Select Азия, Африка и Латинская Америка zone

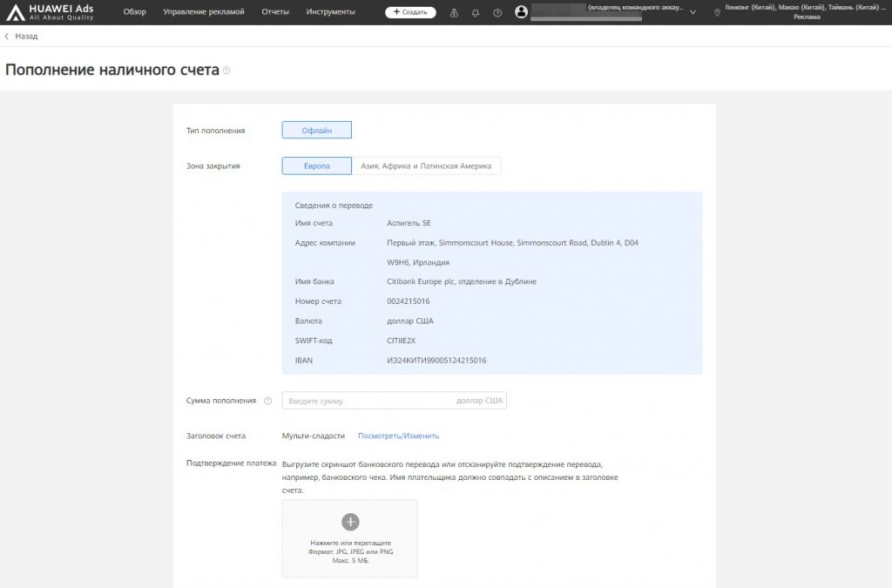click(426, 166)
